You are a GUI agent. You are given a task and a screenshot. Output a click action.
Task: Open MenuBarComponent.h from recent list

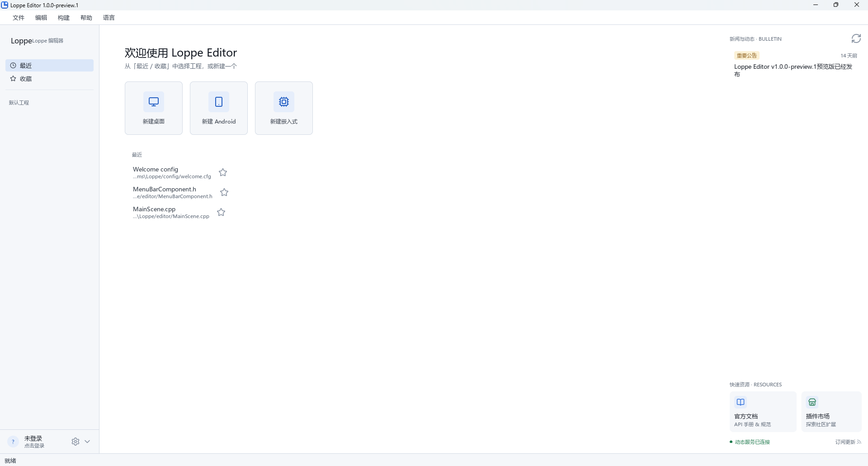pyautogui.click(x=172, y=192)
